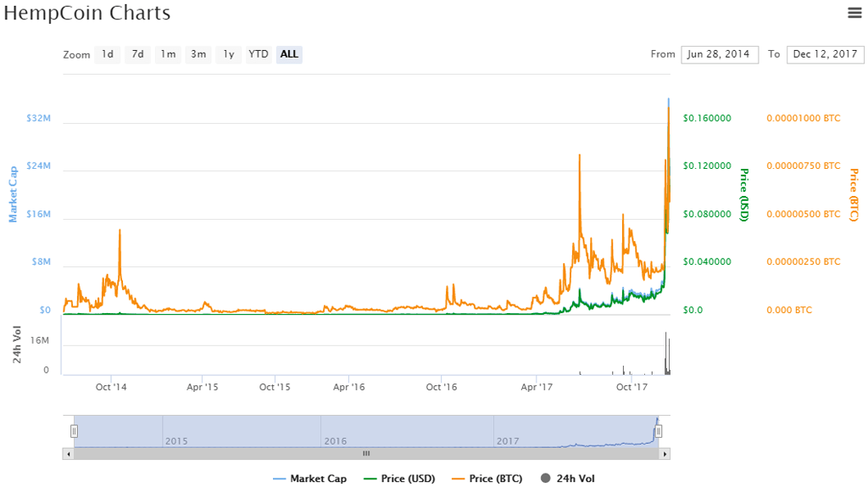868x487 pixels.
Task: Open the chart context hamburger menu
Action: (854, 13)
